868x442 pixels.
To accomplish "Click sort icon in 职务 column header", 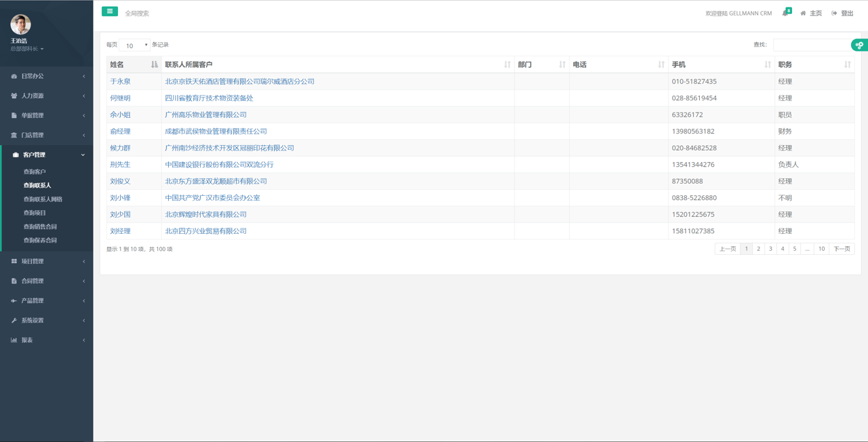I will coord(847,64).
